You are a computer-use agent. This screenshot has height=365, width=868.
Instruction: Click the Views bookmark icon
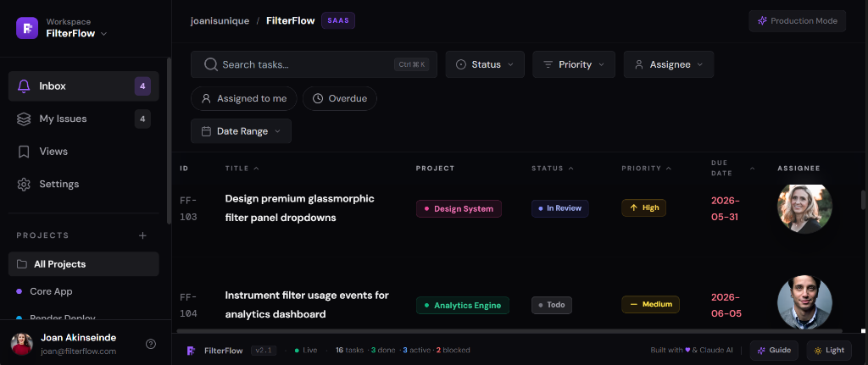point(24,152)
